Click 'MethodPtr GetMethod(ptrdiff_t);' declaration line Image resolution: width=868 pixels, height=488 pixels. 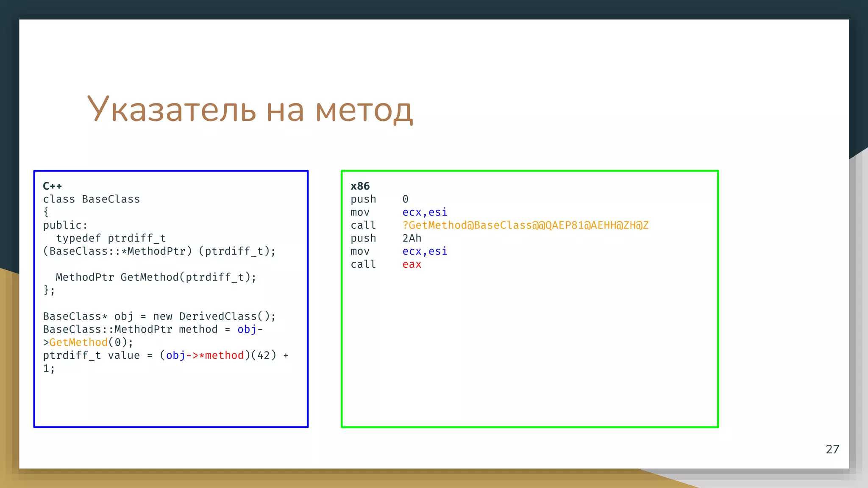[x=156, y=277]
